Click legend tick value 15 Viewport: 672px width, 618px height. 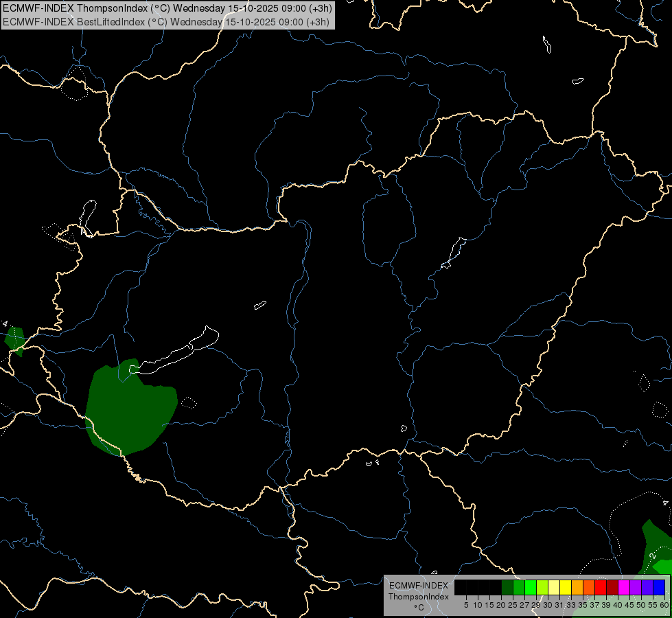[x=489, y=605]
